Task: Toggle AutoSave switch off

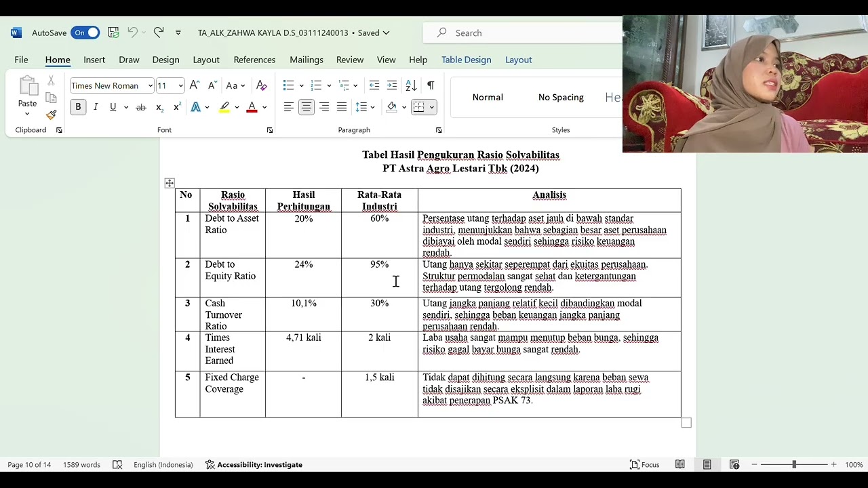Action: (85, 33)
